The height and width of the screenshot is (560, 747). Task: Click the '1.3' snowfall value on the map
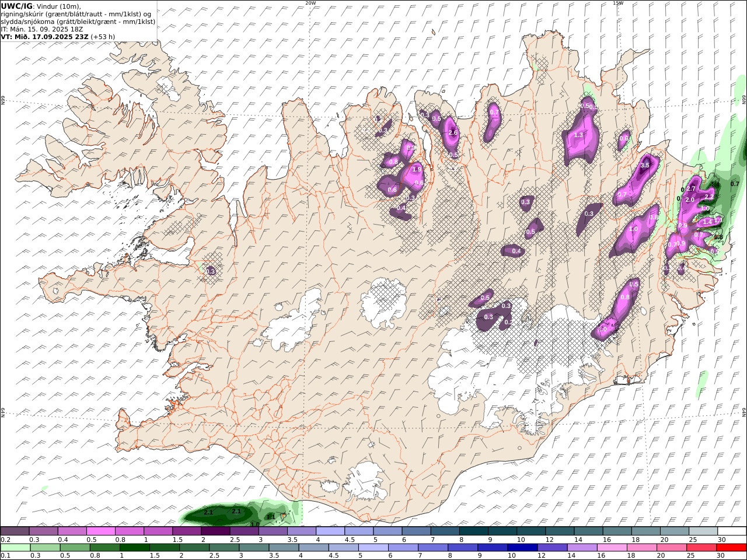pos(578,135)
